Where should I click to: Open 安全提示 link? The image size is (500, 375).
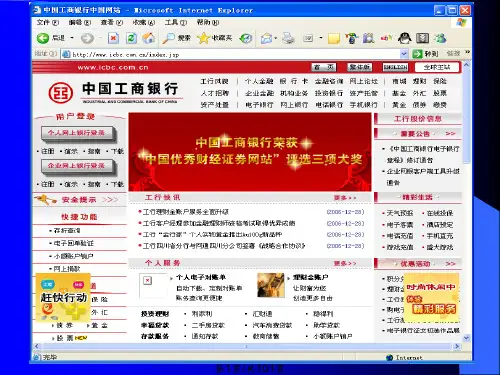(79, 200)
